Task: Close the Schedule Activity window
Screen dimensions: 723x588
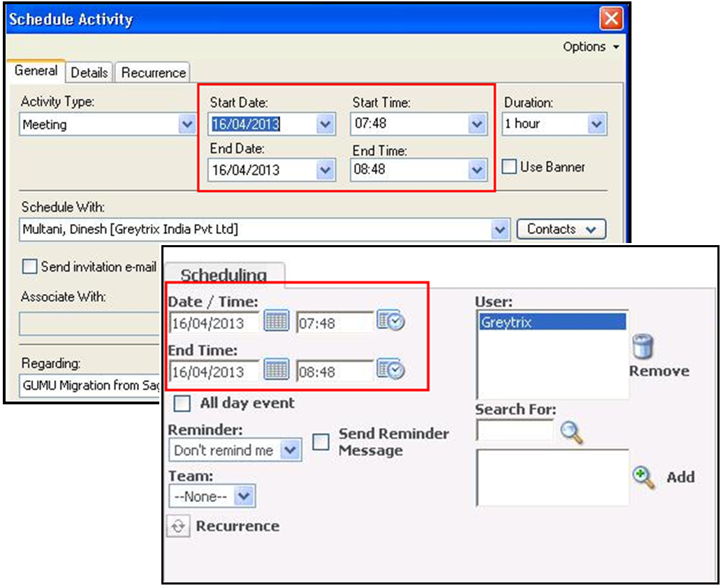Action: click(611, 19)
